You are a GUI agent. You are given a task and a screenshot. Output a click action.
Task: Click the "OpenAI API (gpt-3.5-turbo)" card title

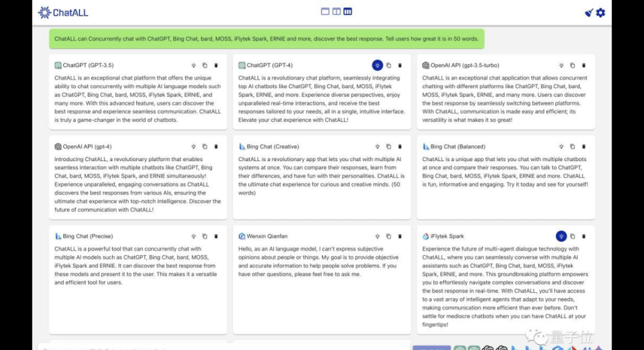[x=464, y=65]
